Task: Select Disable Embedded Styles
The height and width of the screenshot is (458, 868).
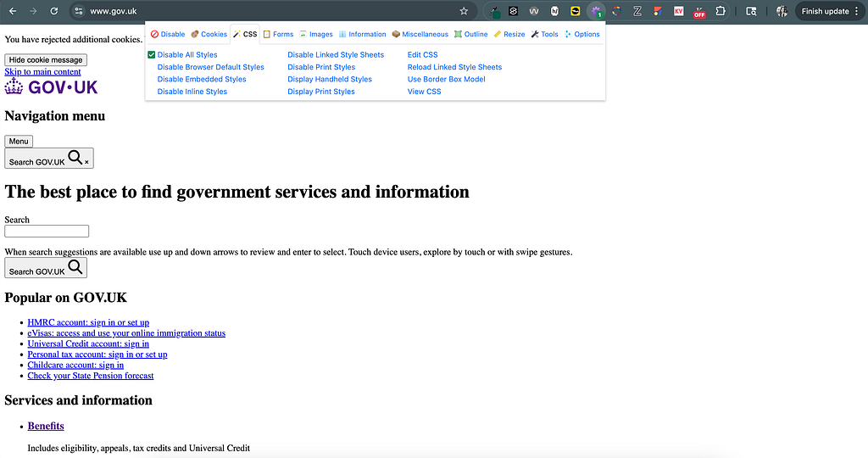Action: 202,79
